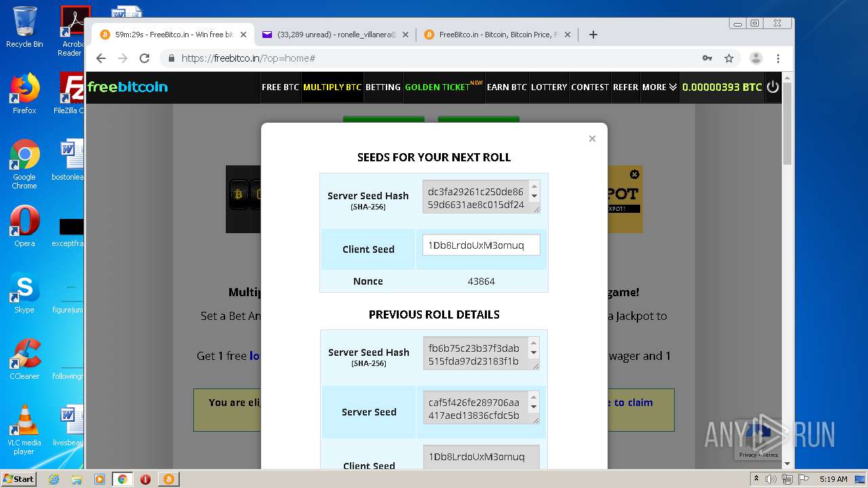Viewport: 868px width, 488px height.
Task: Open VLC media player shortcut
Action: pos(24,430)
